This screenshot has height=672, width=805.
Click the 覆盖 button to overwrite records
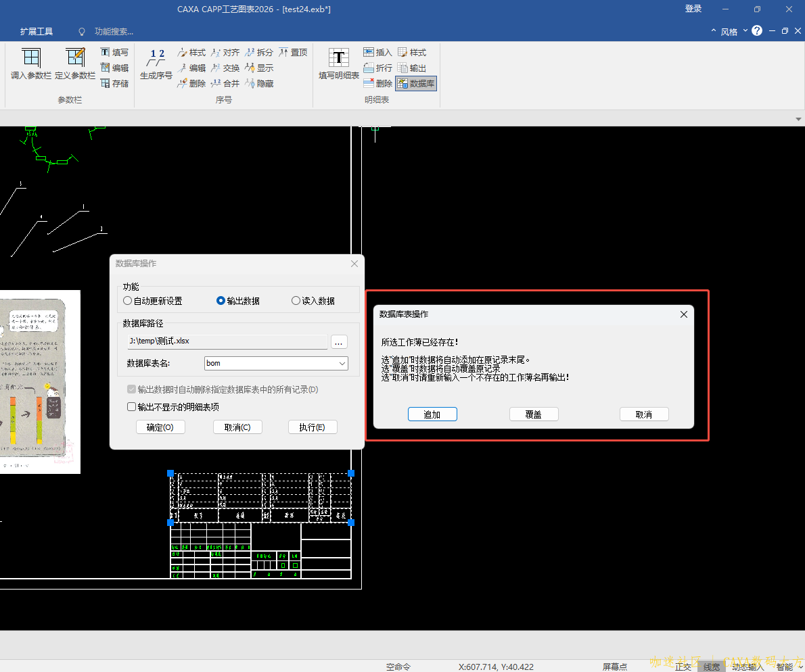(x=533, y=414)
